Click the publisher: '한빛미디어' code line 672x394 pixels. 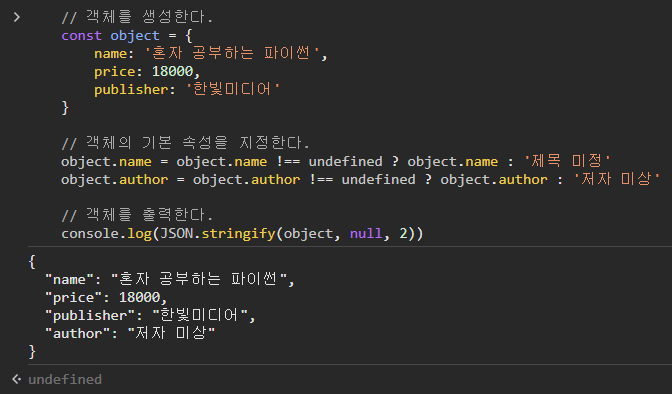[x=187, y=90]
